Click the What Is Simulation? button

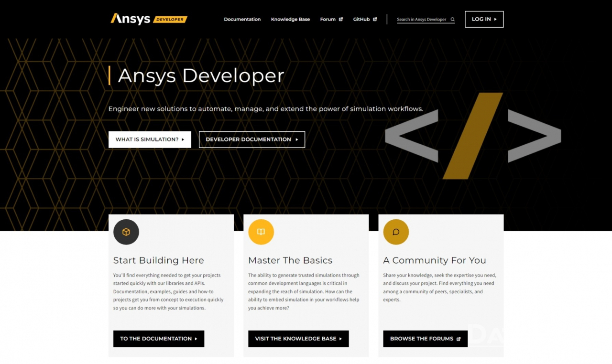(x=150, y=139)
